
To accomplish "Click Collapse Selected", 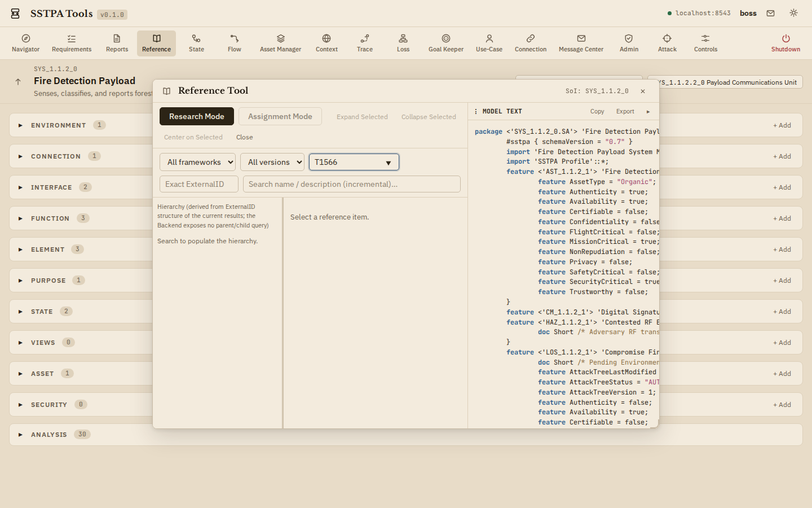I will tap(429, 117).
